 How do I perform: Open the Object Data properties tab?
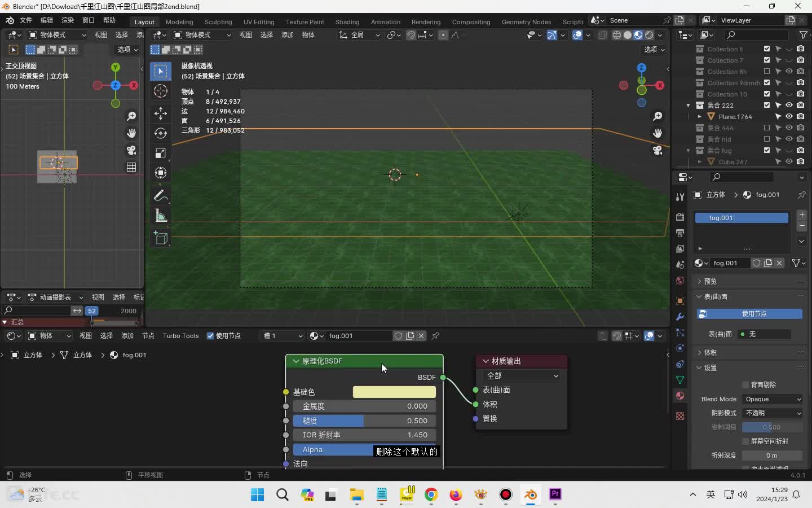680,380
